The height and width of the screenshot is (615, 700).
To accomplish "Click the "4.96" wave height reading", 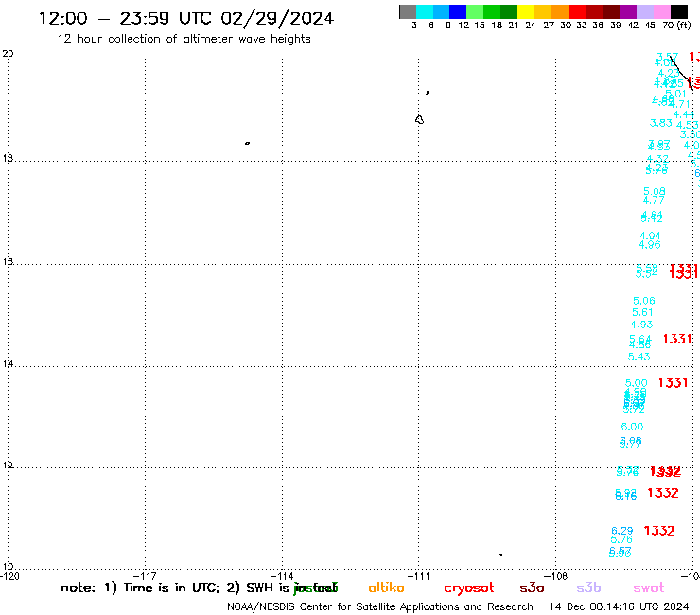I will click(x=650, y=245).
